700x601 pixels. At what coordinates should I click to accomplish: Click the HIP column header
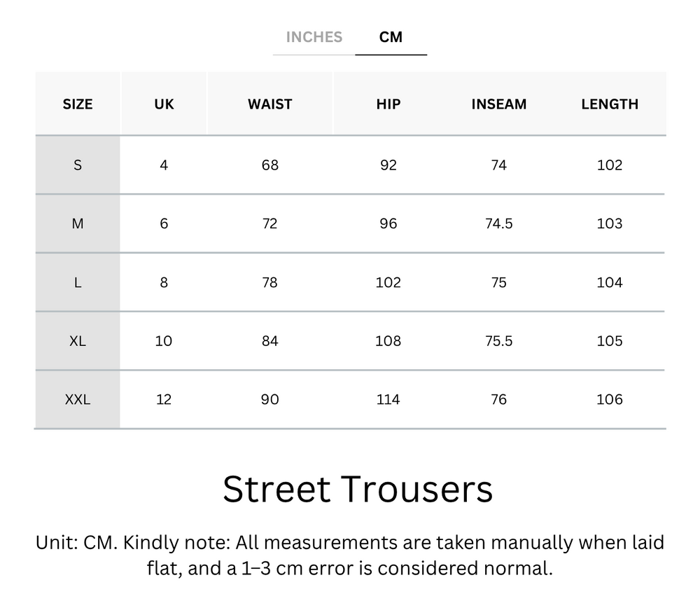[x=388, y=104]
